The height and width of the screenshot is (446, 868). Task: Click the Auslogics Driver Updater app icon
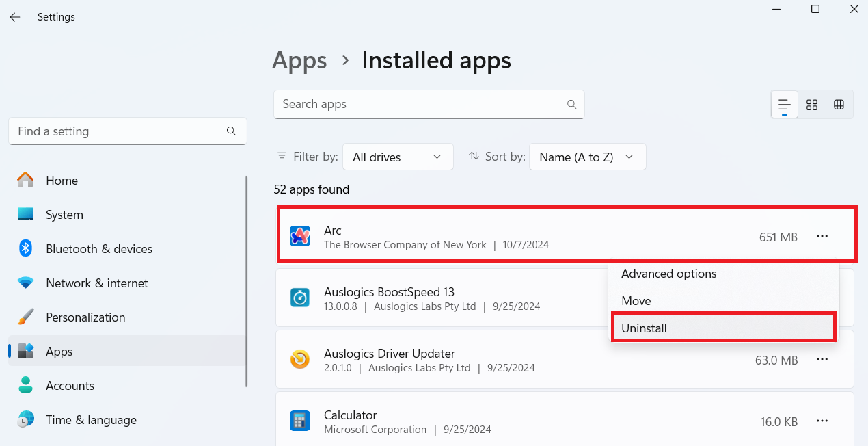coord(300,360)
